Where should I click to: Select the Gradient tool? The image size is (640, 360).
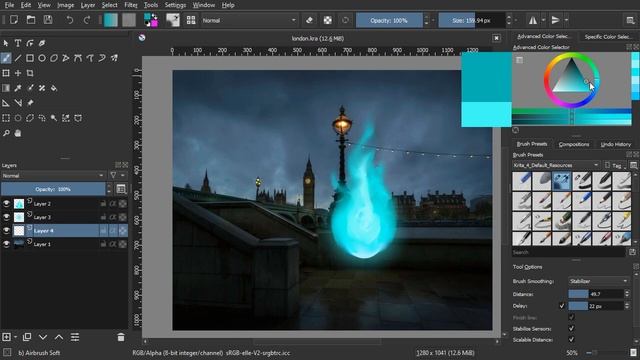point(6,88)
